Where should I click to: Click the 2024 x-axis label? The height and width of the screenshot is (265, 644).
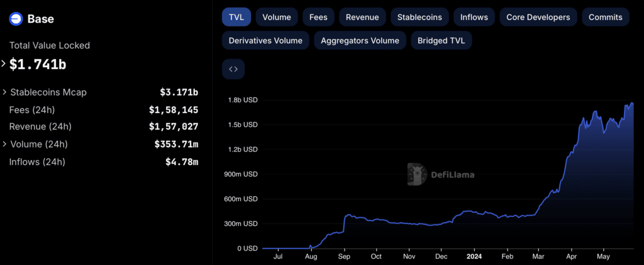tap(474, 257)
